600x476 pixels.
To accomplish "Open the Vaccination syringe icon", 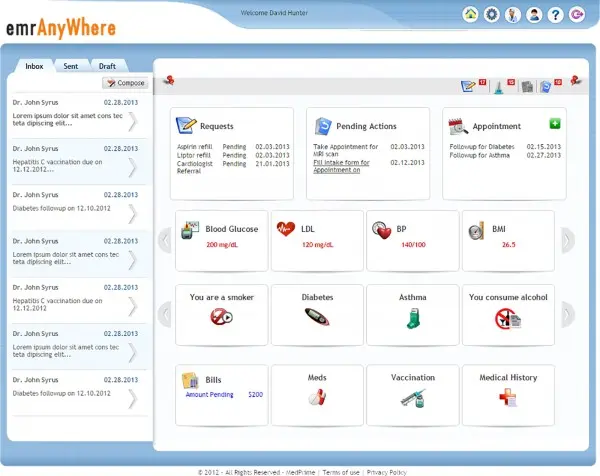I will point(413,398).
